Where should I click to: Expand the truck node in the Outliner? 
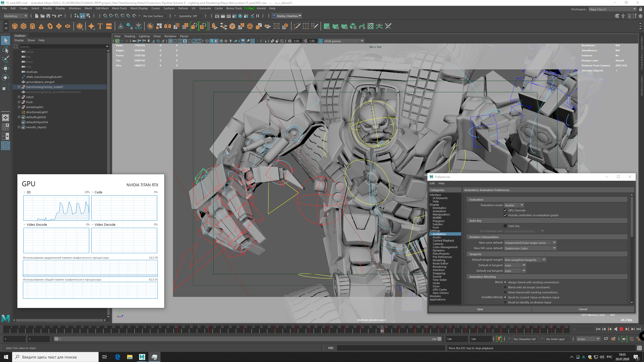click(x=19, y=102)
